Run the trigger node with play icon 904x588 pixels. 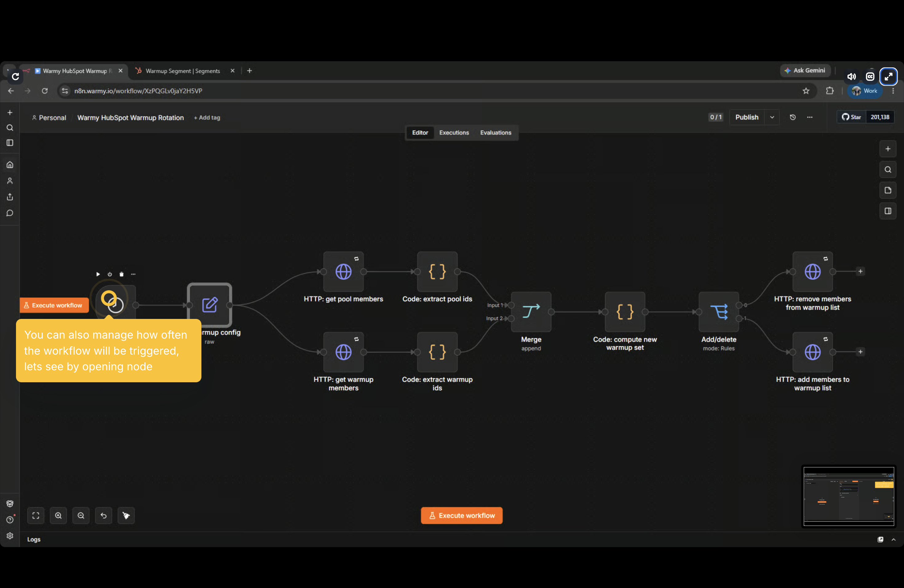[x=98, y=274]
